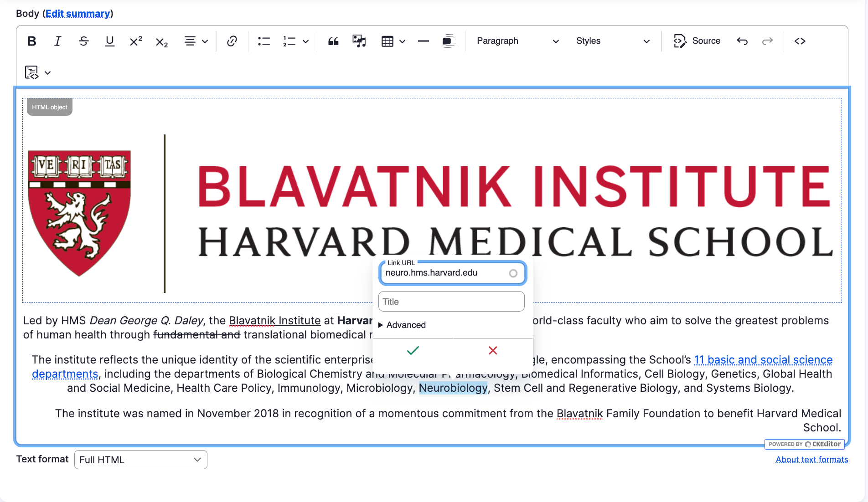
Task: Click the text alignment icon
Action: (190, 41)
